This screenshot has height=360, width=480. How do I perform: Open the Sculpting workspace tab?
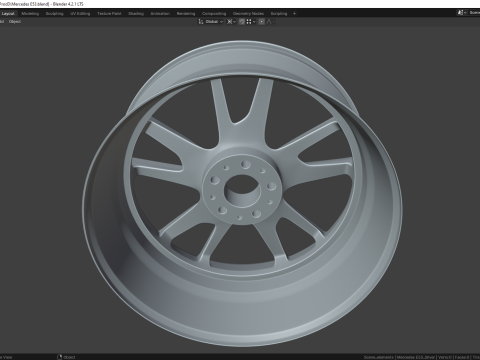click(x=54, y=14)
